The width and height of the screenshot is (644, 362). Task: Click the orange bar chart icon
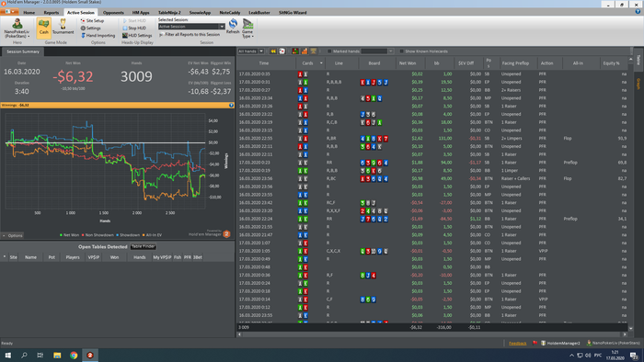point(305,51)
